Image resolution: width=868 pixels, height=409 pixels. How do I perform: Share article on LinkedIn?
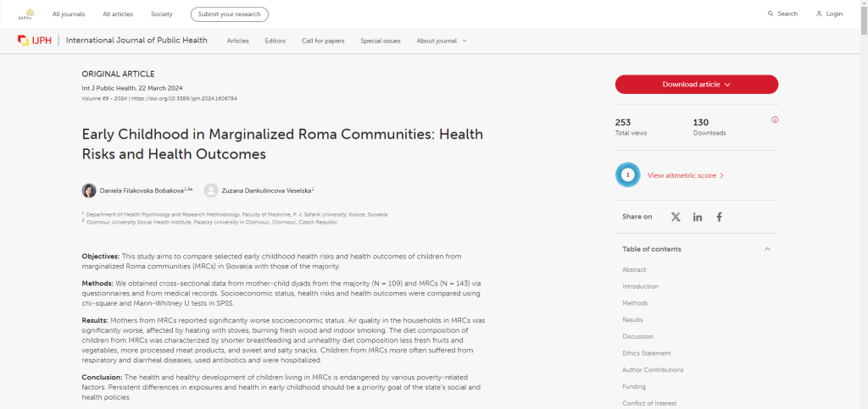tap(698, 217)
